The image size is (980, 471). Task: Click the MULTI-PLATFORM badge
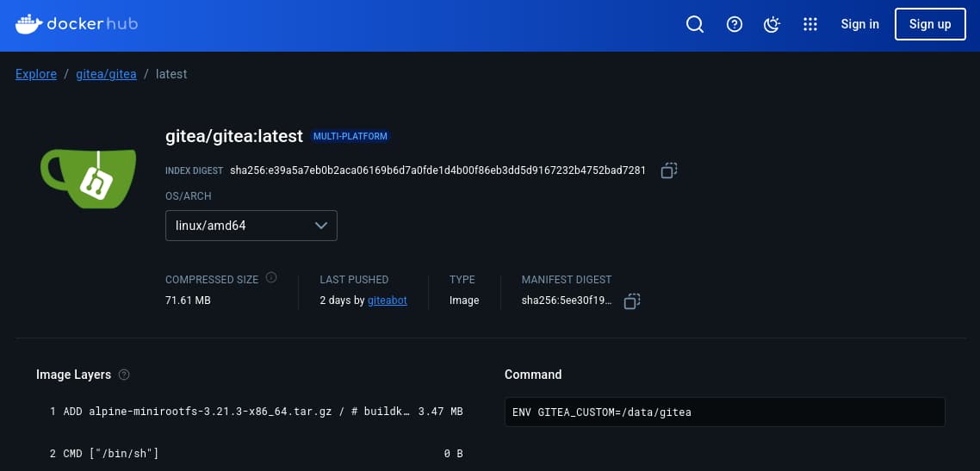tap(350, 136)
